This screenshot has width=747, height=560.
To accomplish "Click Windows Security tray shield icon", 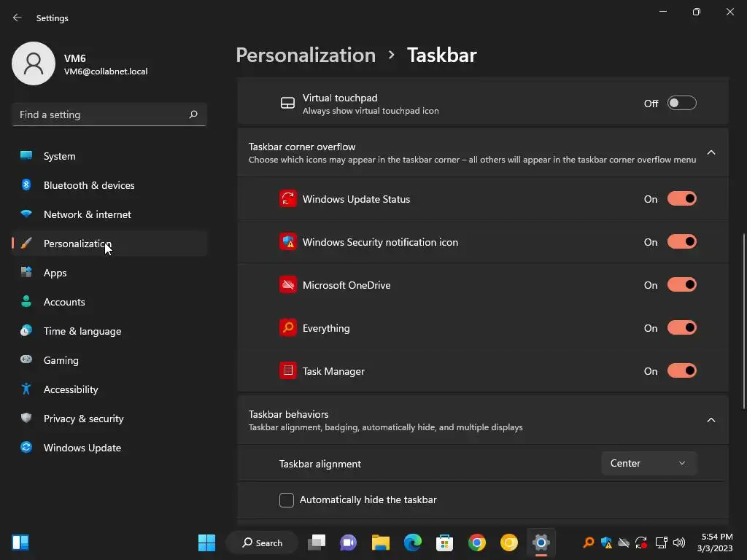I will pos(606,542).
